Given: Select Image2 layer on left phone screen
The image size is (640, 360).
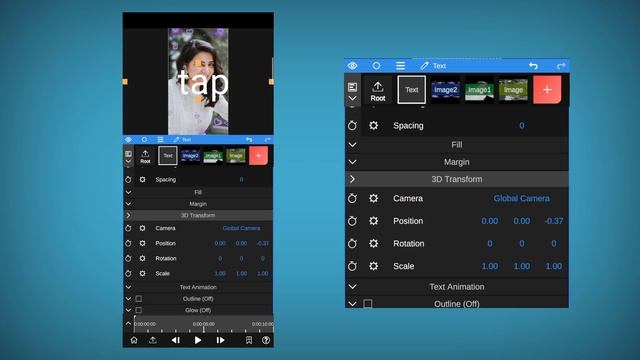Looking at the screenshot, I should pyautogui.click(x=191, y=156).
